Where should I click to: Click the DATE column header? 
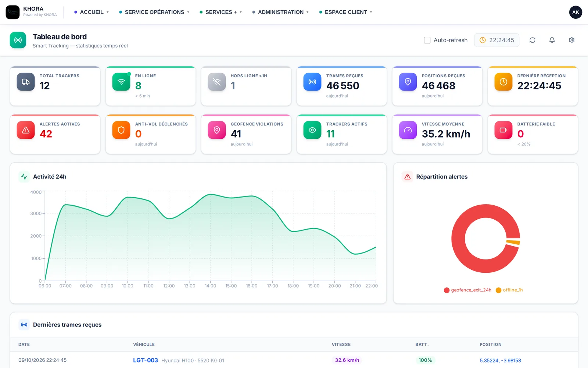tap(24, 344)
